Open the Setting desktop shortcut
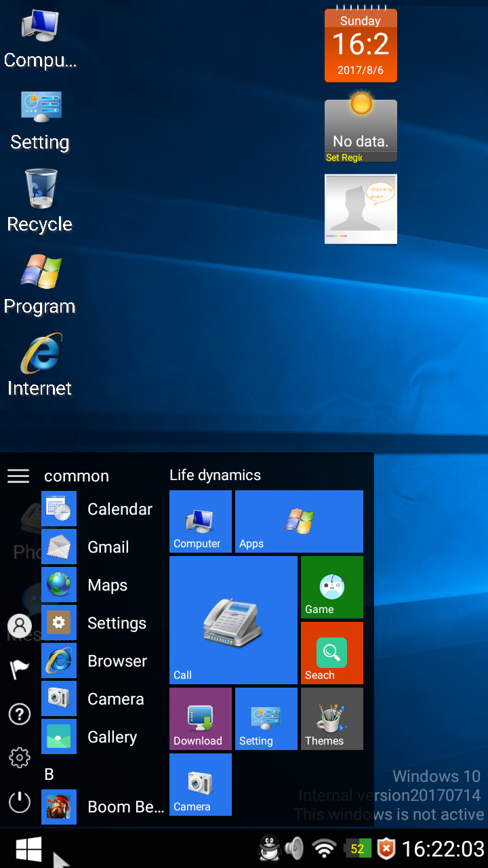The image size is (488, 868). tap(40, 121)
